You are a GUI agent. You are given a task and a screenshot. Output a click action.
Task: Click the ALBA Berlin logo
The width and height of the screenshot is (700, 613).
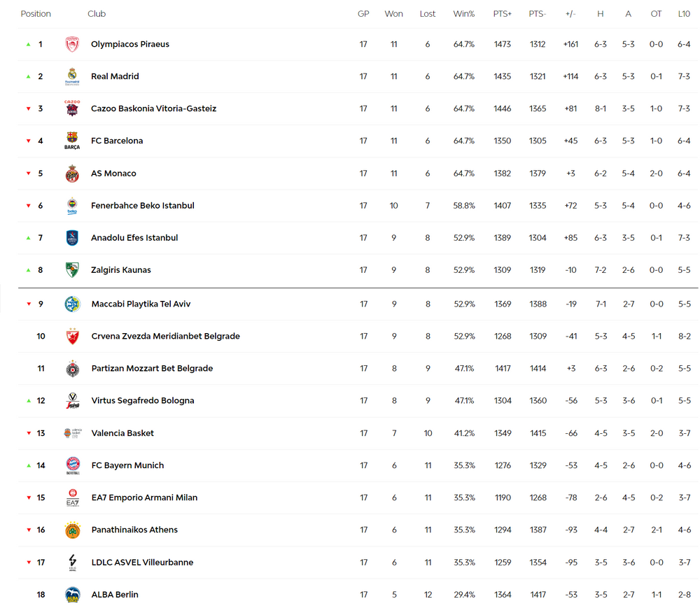click(x=73, y=595)
